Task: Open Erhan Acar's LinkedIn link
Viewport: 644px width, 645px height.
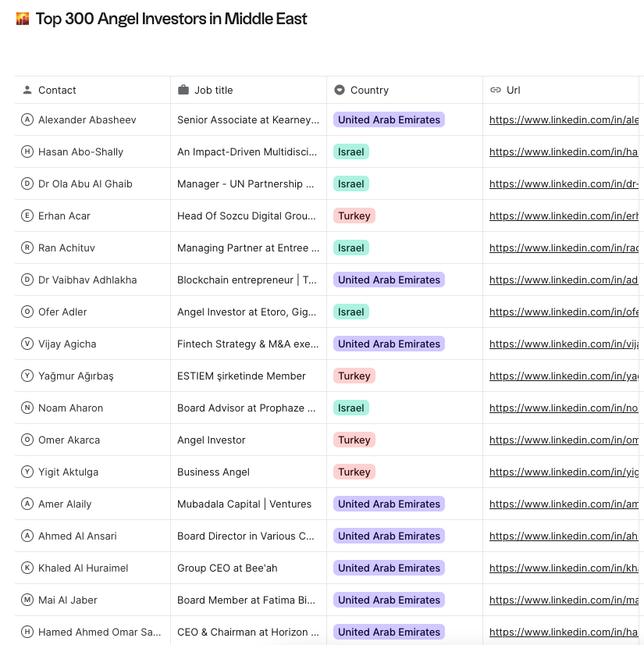Action: [562, 216]
